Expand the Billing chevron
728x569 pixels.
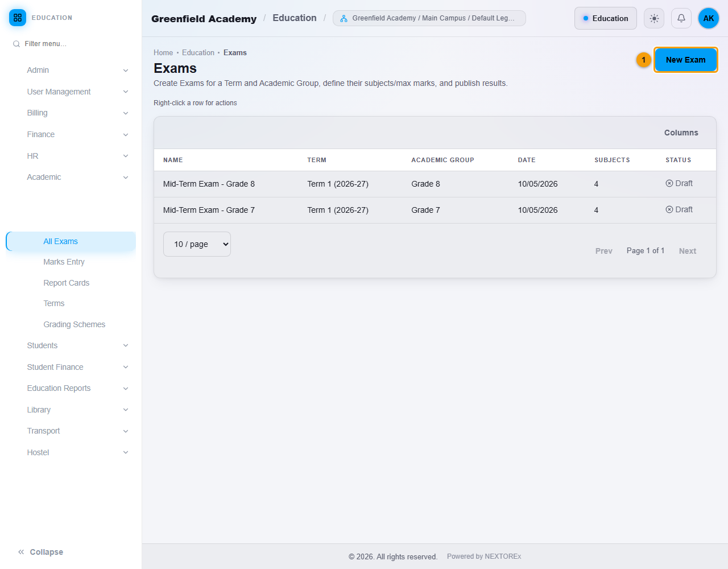(x=126, y=113)
